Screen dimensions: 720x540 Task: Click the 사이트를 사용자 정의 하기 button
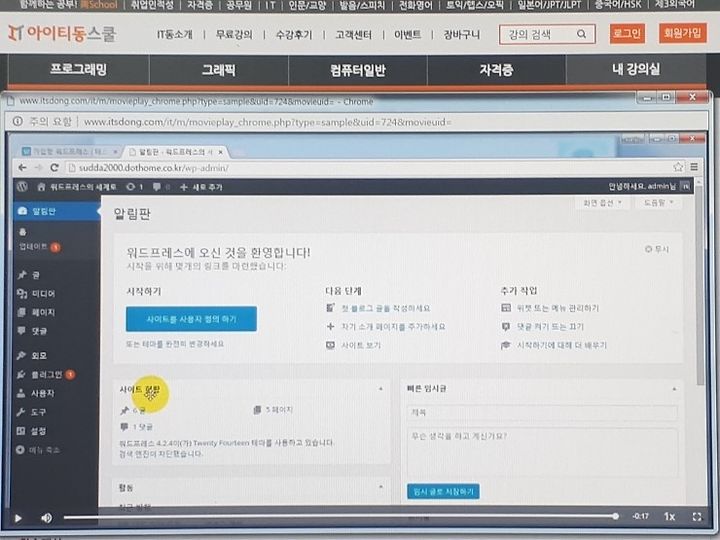click(191, 319)
